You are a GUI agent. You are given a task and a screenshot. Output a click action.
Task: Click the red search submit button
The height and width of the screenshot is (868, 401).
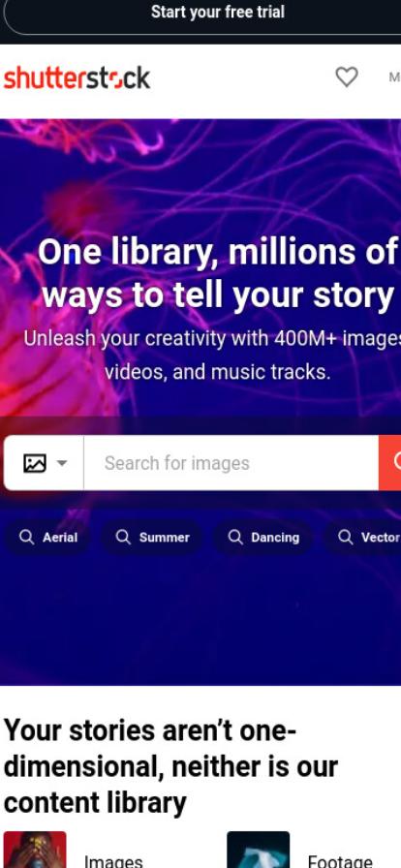coord(390,463)
